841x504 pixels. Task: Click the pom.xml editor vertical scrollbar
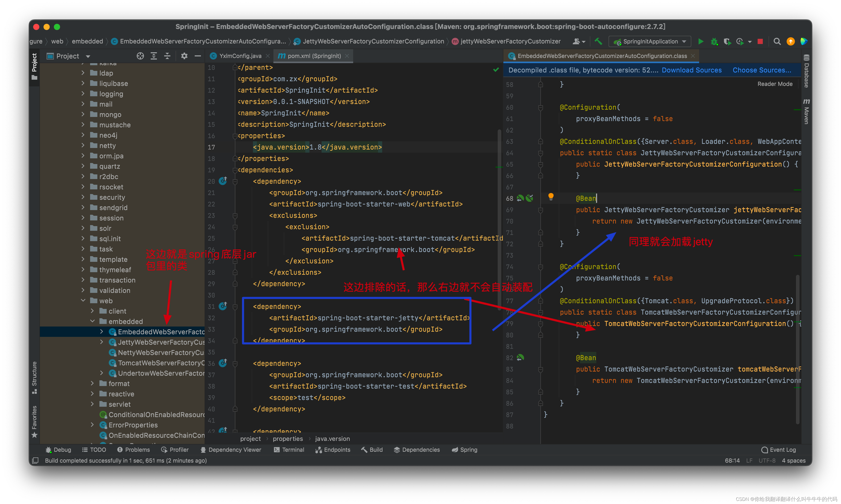[499, 219]
